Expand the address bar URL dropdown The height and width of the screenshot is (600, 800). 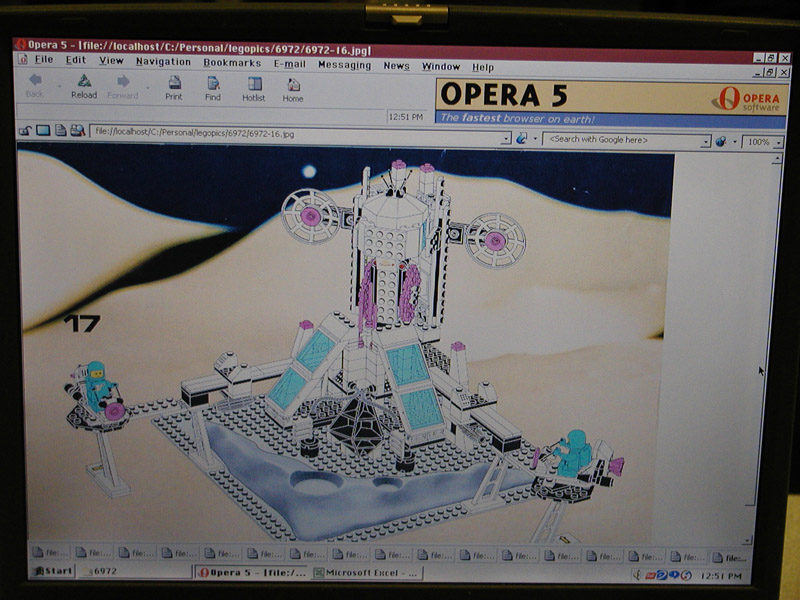(x=505, y=138)
